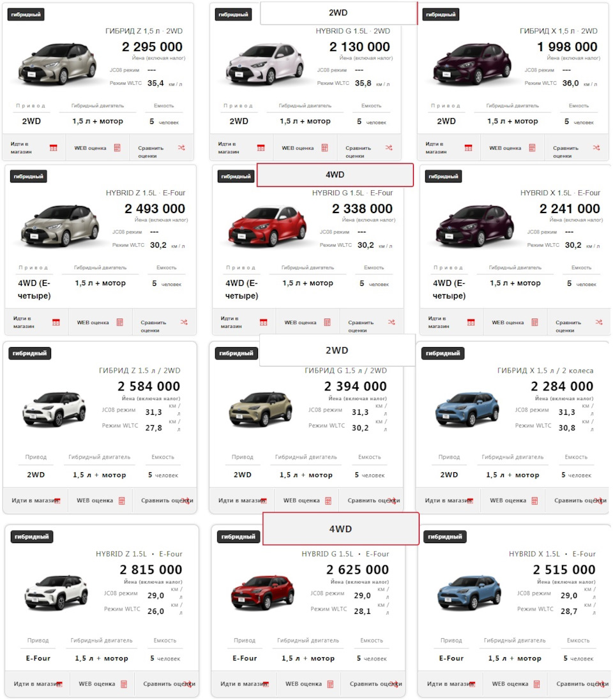
Task: Open the calculator icon on the 2 493 000 card
Action: 120,322
